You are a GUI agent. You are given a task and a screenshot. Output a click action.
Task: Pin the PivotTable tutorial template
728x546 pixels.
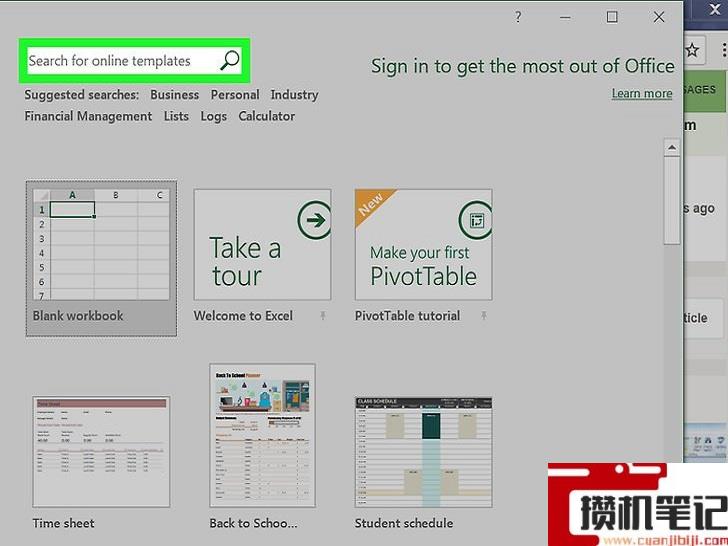click(x=484, y=316)
